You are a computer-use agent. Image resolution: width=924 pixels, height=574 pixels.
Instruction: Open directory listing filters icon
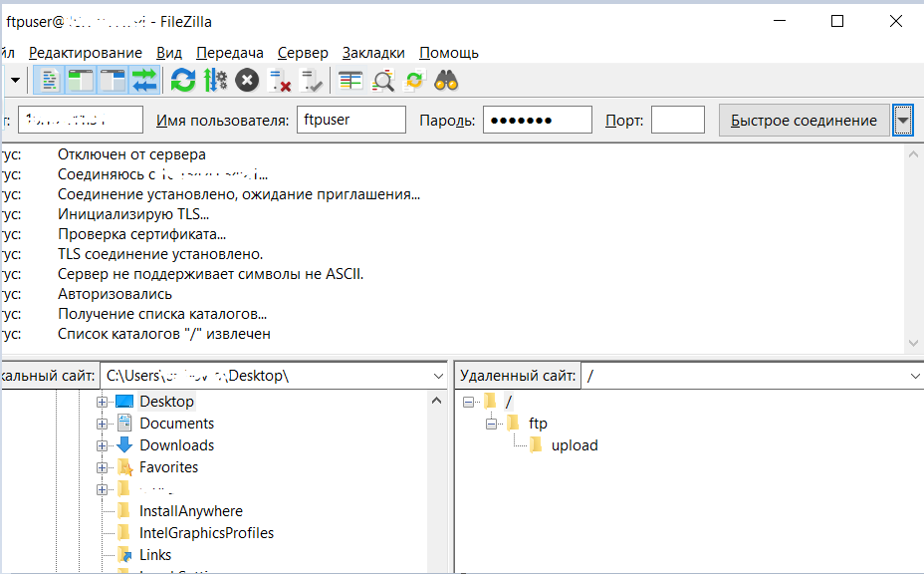(x=350, y=80)
